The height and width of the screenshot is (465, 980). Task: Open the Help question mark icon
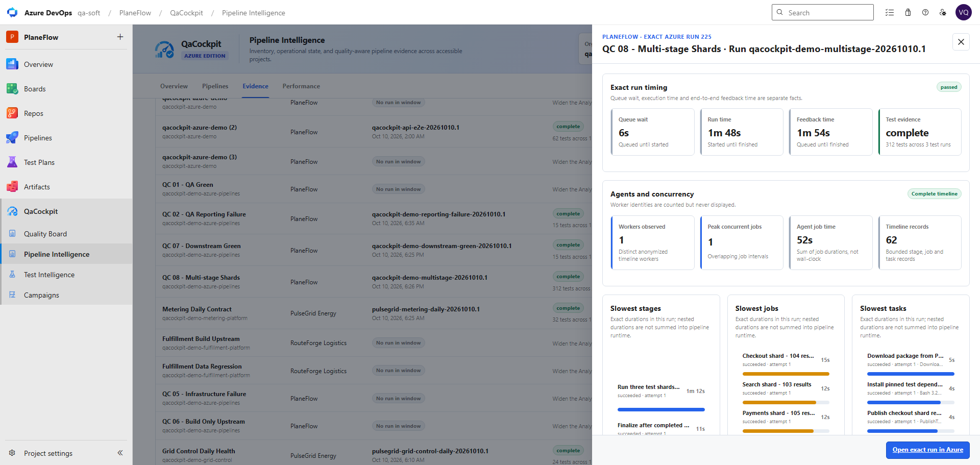[x=925, y=13]
